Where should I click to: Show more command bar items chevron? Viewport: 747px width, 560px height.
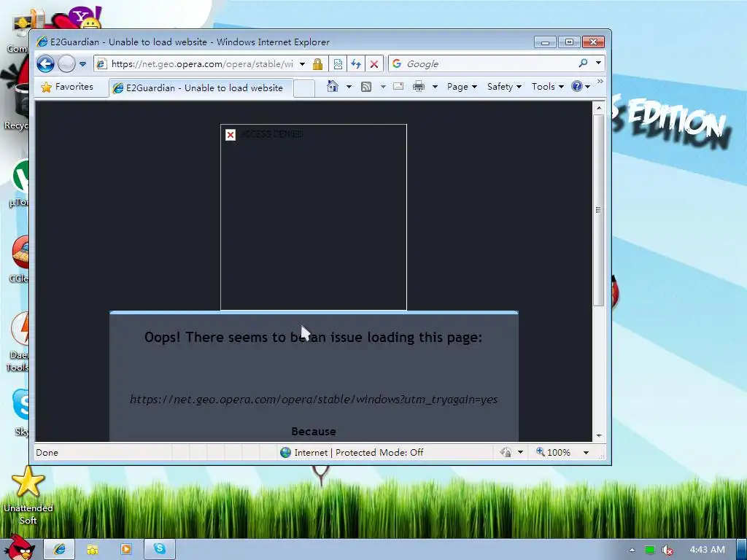point(600,82)
